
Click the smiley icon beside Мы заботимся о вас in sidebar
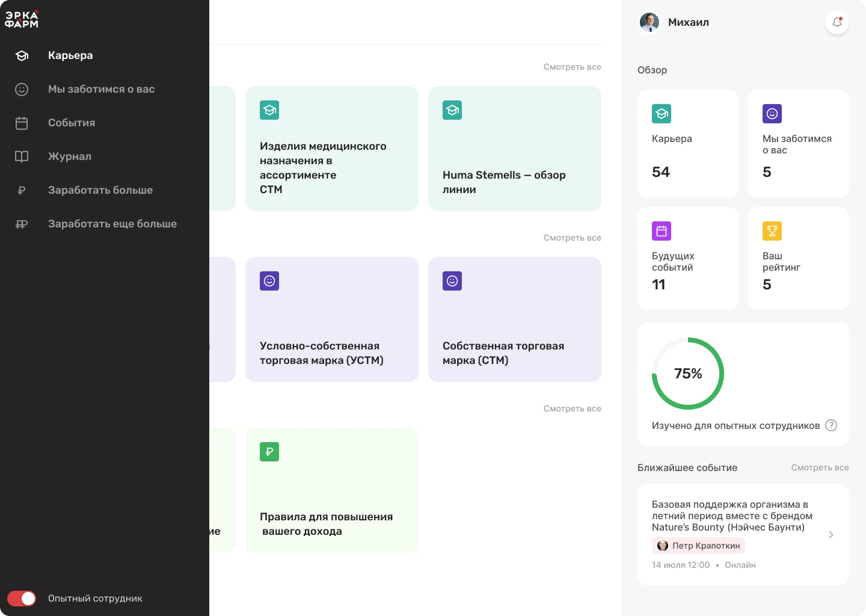coord(22,90)
